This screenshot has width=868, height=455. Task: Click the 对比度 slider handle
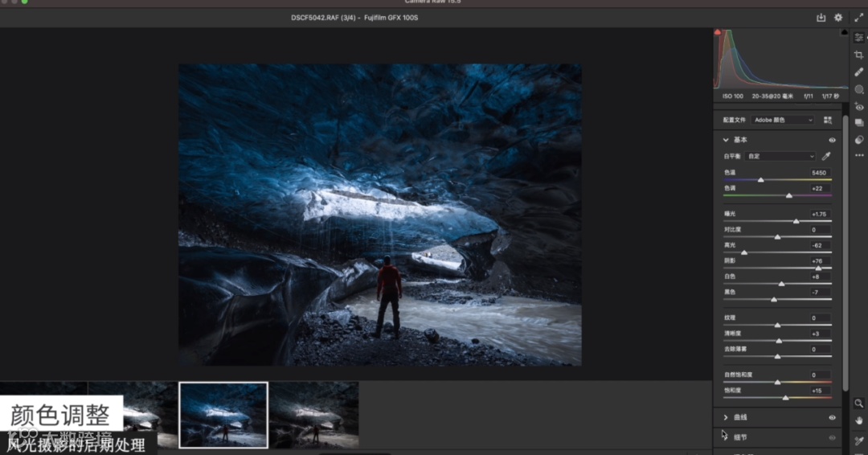click(777, 237)
